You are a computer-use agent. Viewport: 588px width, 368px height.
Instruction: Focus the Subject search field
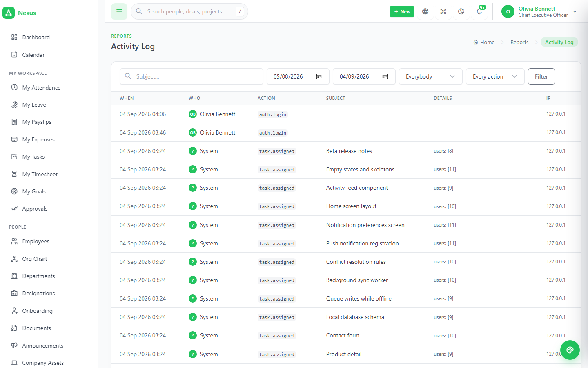click(192, 76)
